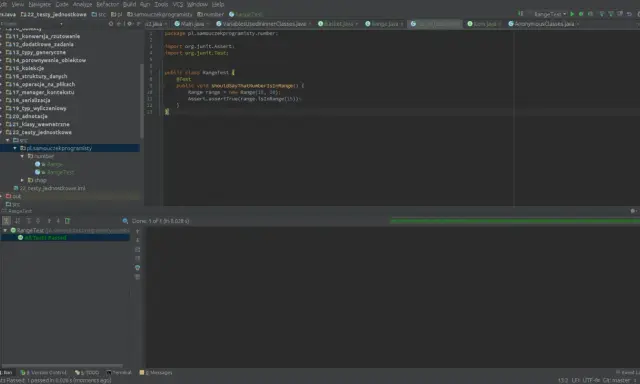Click the undo arrow icon in top toolbar
The height and width of the screenshot is (384, 640).
point(629,14)
